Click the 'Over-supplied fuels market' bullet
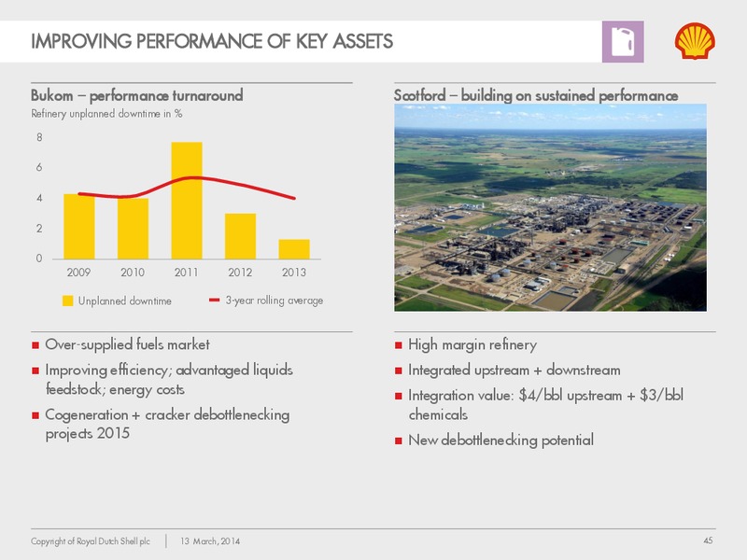The image size is (747, 560). [x=127, y=344]
